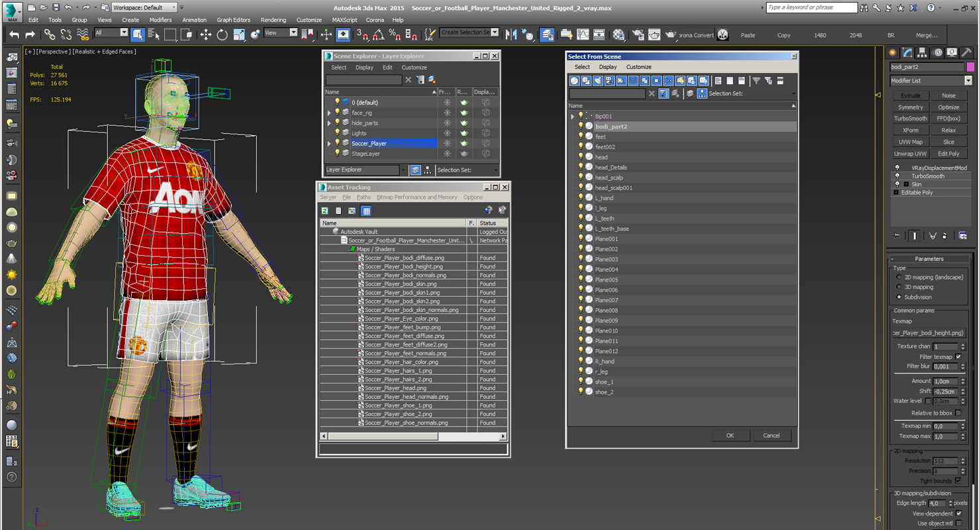Screen dimensions: 980x530
Task: Click the Asset Tracking horizontal scrollbar
Action: click(x=413, y=437)
